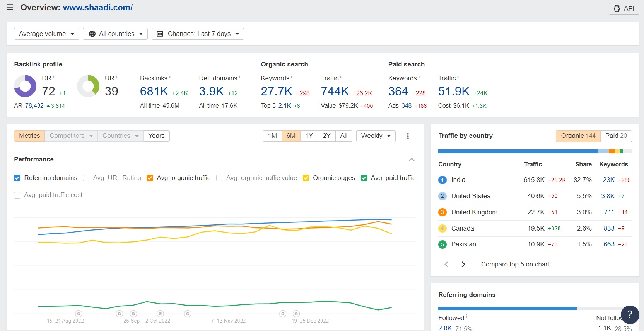644x331 pixels.
Task: Open the Weekly interval dropdown
Action: click(x=376, y=136)
